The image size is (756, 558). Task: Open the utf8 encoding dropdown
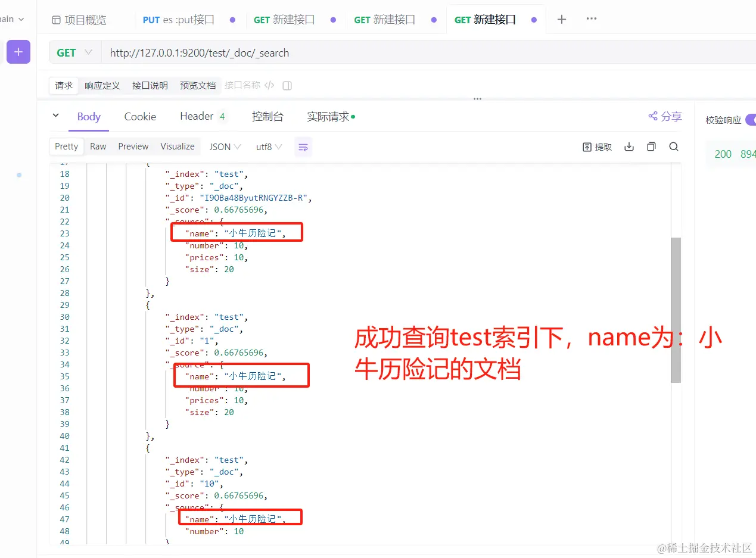point(269,146)
